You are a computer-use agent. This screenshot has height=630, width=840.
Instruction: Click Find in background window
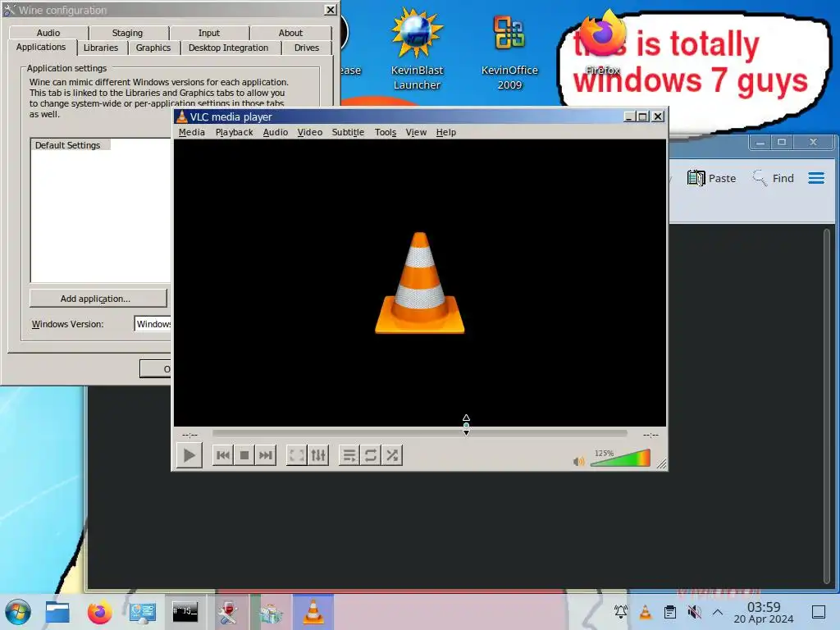773,178
